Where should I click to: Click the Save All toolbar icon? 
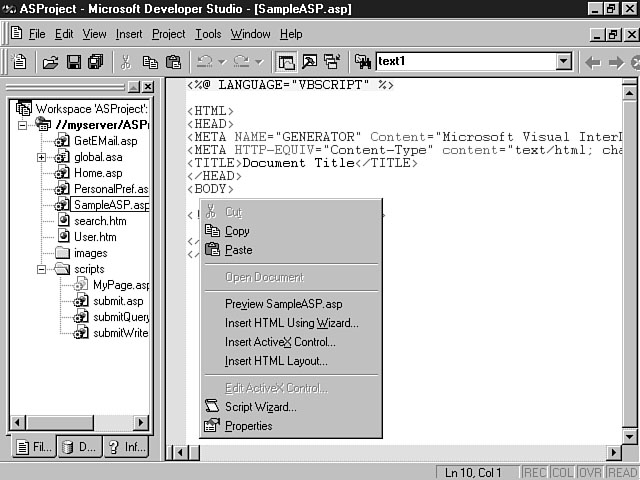point(95,62)
